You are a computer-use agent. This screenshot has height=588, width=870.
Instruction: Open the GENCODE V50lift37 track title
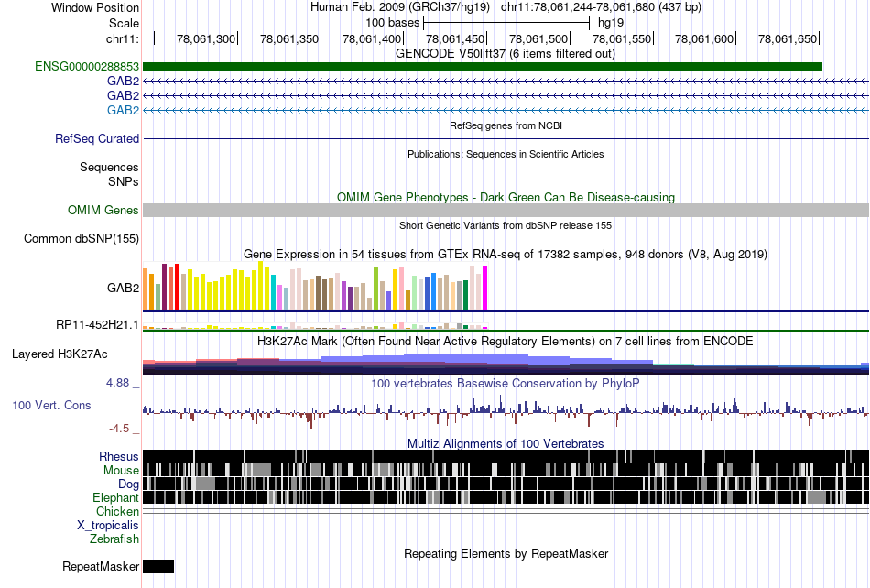tap(506, 54)
